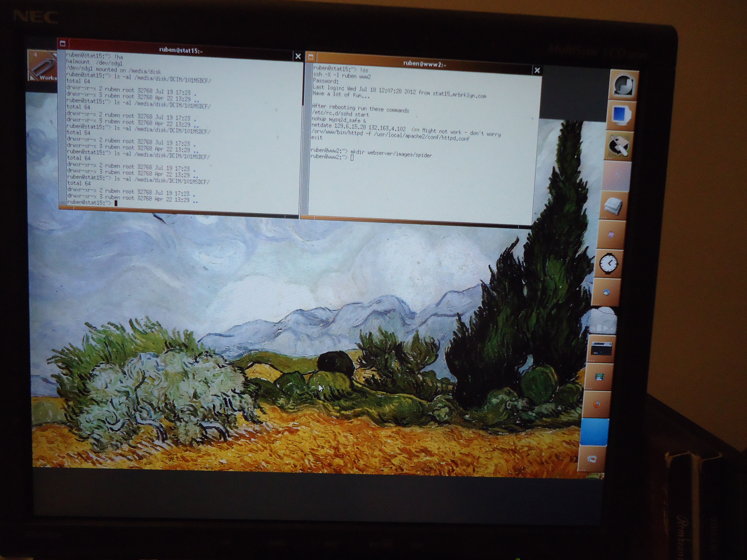Screen dimensions: 747x560
Task: Click the 'Have a lot of fun...' line
Action: pos(341,94)
